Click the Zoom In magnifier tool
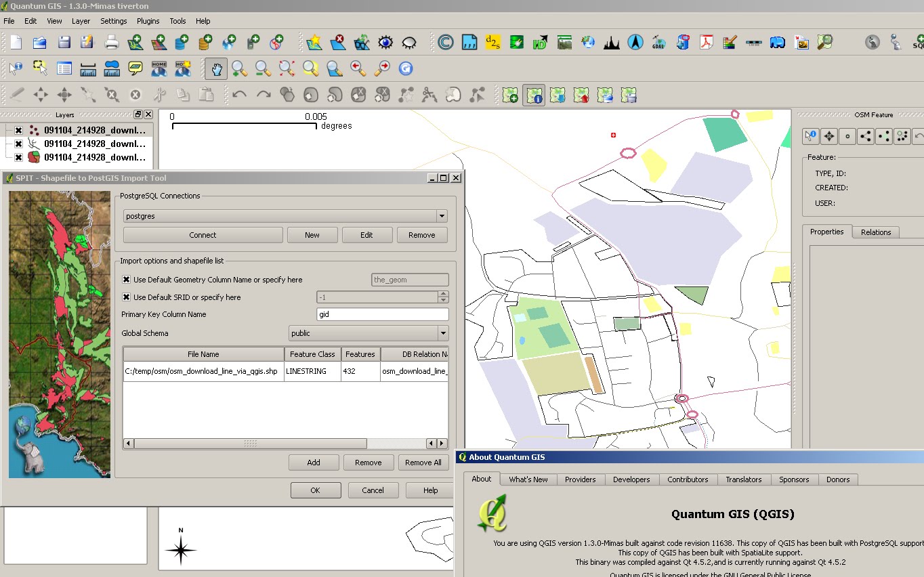This screenshot has height=577, width=924. click(x=239, y=68)
